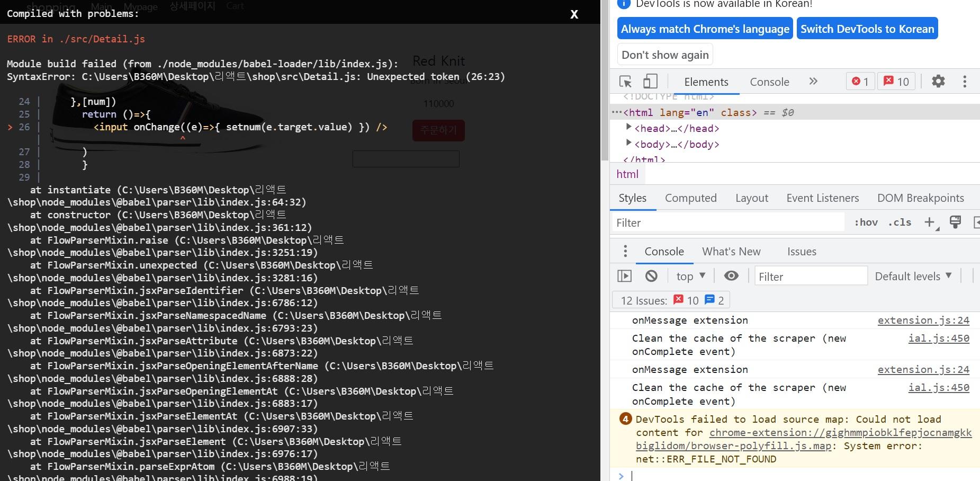Click the ERROR in ./src/Detail.js text
The width and height of the screenshot is (980, 481).
point(76,39)
